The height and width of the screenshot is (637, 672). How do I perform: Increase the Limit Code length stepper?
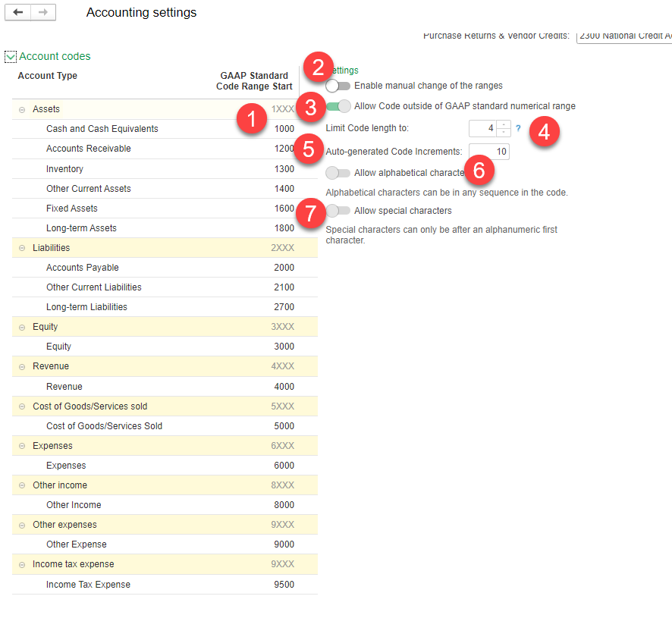tap(504, 124)
